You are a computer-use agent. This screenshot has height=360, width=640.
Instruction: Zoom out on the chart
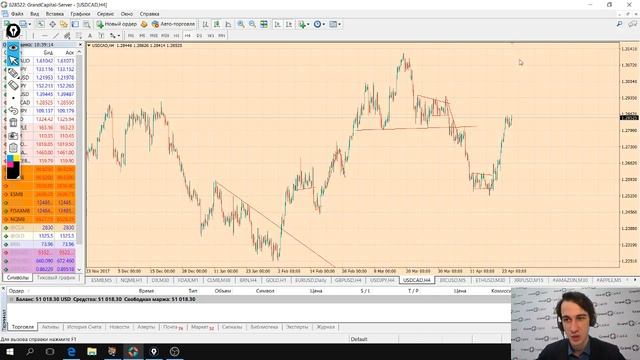[x=252, y=24]
